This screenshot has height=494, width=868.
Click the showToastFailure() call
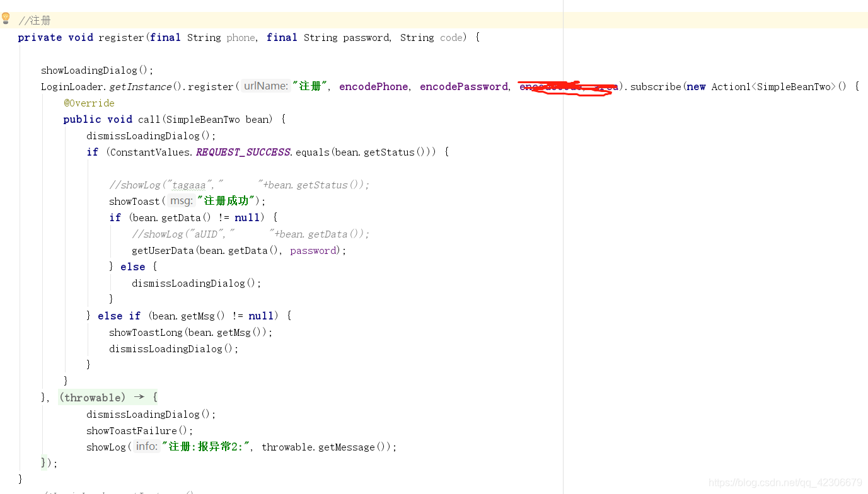coord(139,431)
